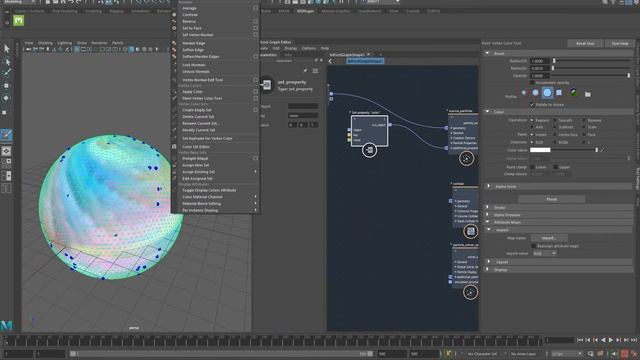
Task: Open the Import value dropdown
Action: coord(544,253)
